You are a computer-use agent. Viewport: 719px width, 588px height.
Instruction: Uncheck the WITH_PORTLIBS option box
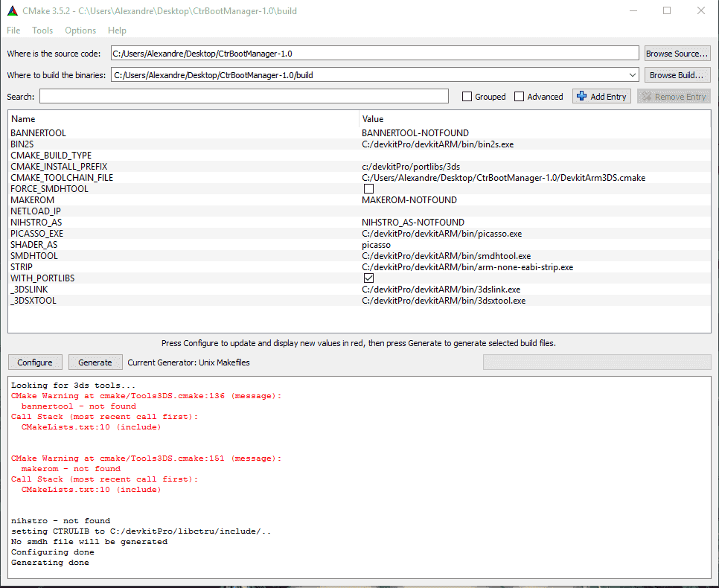pos(368,278)
